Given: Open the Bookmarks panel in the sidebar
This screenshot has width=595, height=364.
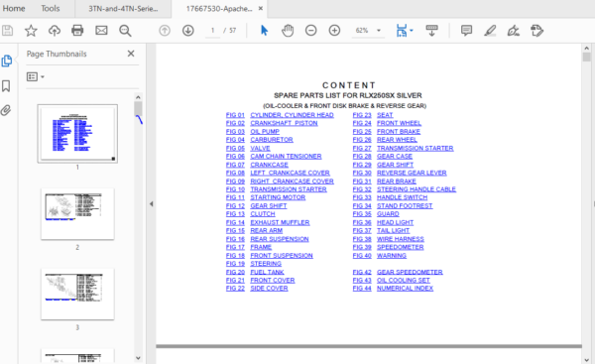Looking at the screenshot, I should [6, 85].
